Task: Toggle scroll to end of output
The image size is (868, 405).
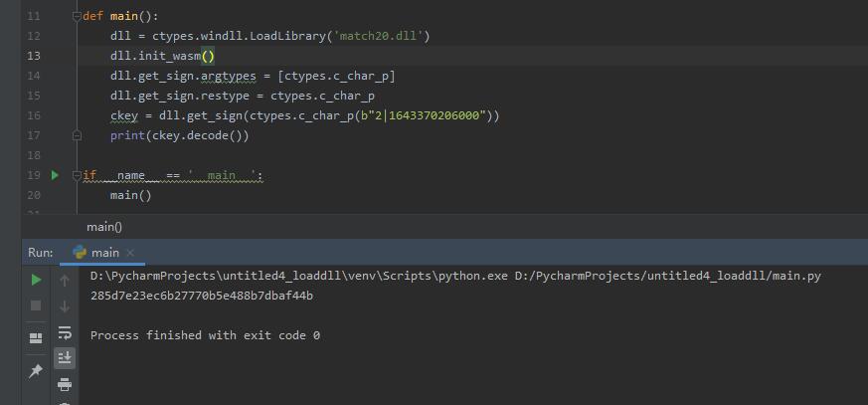Action: pos(65,358)
